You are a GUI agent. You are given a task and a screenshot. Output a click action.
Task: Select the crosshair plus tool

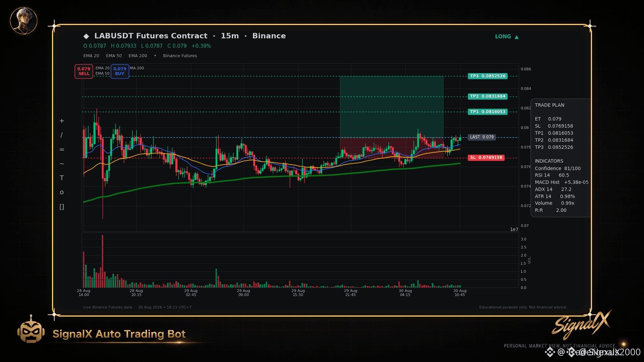(x=62, y=121)
